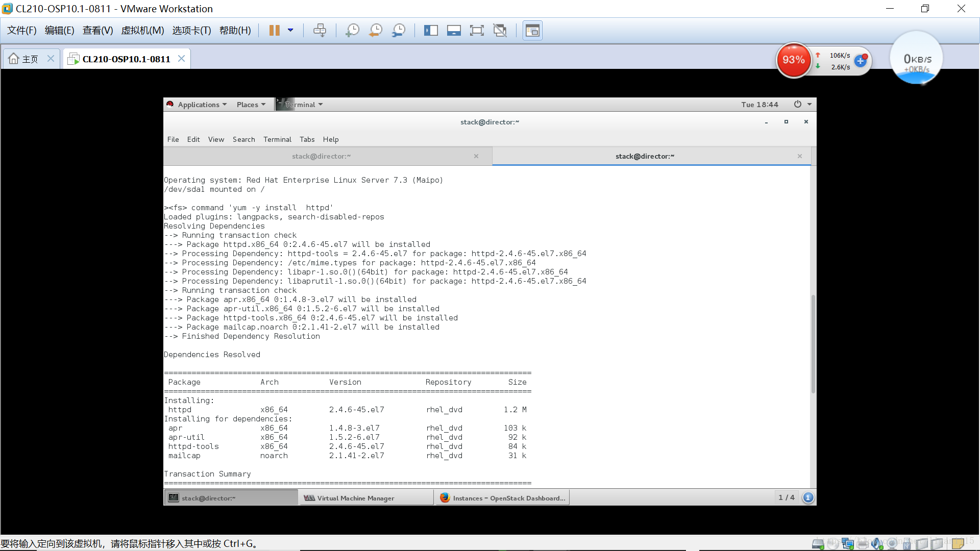Select stack@director taskbar window button
This screenshot has width=980, height=551.
click(x=231, y=498)
